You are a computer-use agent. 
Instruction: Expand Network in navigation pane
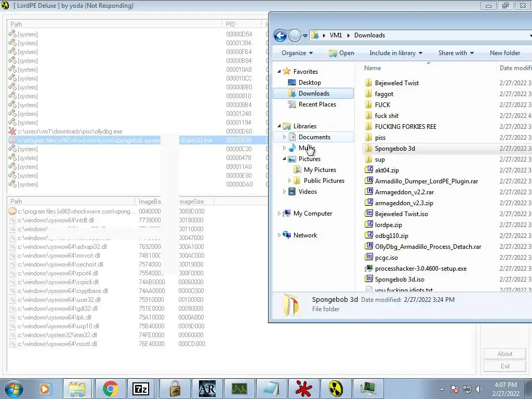pos(279,235)
